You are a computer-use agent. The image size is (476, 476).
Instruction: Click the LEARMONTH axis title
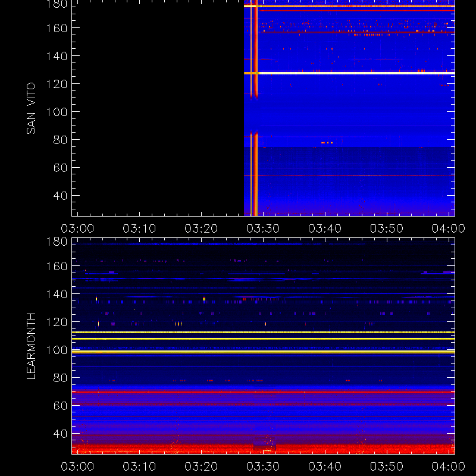pos(31,346)
